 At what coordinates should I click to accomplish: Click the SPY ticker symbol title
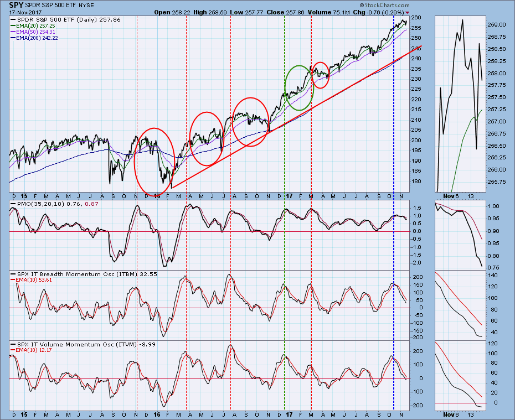tap(16, 5)
